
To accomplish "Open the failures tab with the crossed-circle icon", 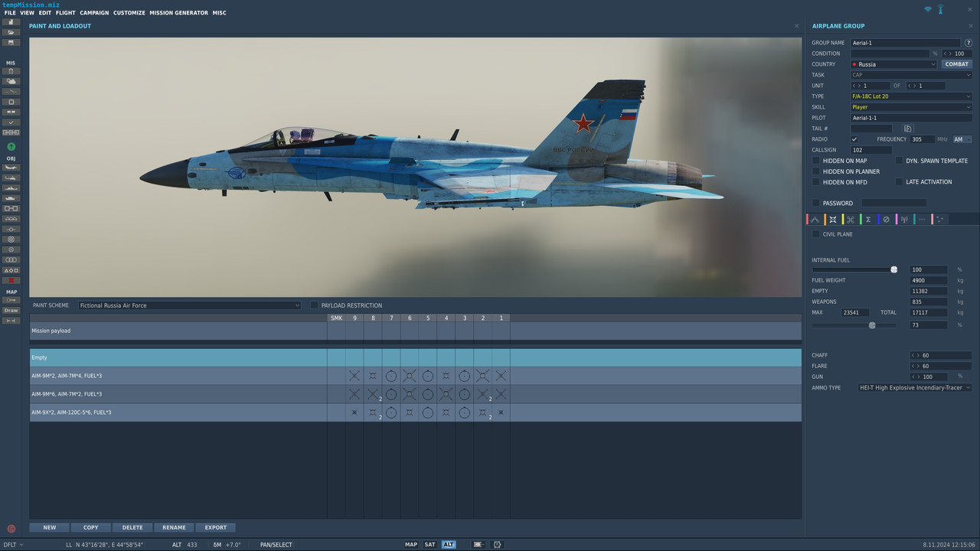I will (886, 219).
